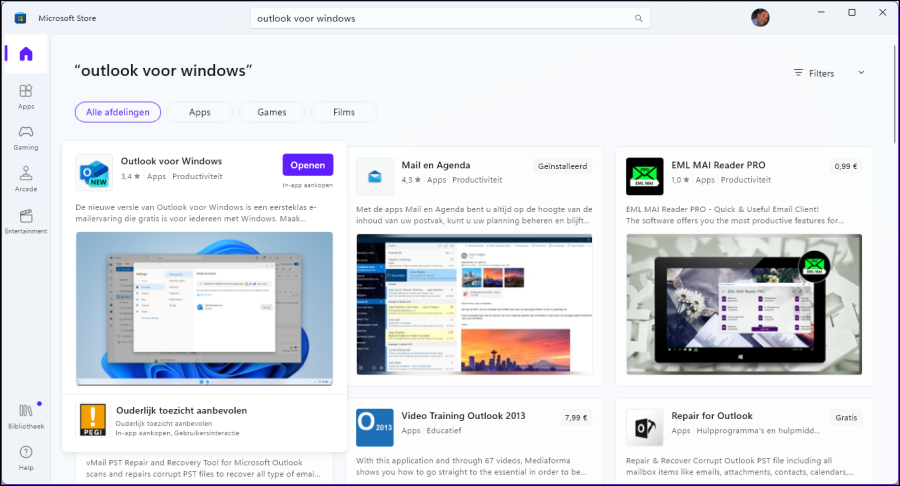Select the Alle afdelingen filter tab

click(118, 112)
